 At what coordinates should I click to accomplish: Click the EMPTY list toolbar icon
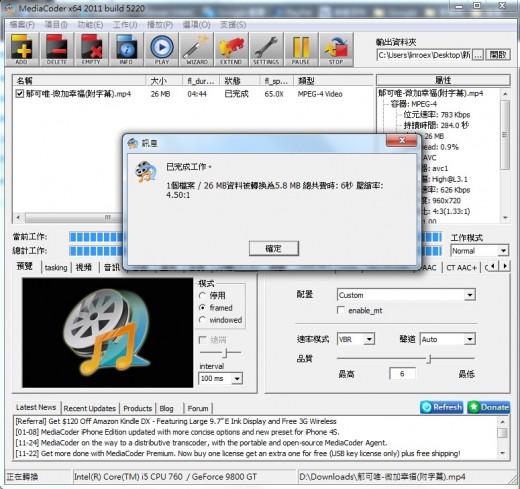click(91, 49)
